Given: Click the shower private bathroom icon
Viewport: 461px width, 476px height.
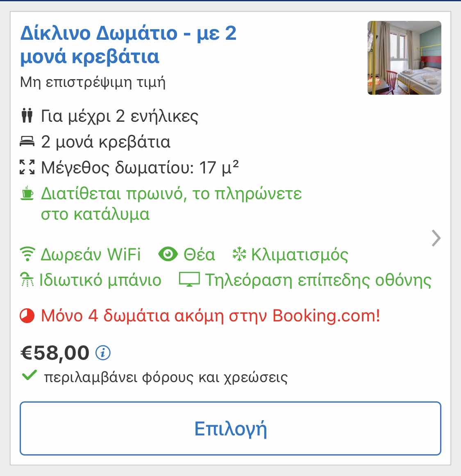Looking at the screenshot, I should click(27, 280).
